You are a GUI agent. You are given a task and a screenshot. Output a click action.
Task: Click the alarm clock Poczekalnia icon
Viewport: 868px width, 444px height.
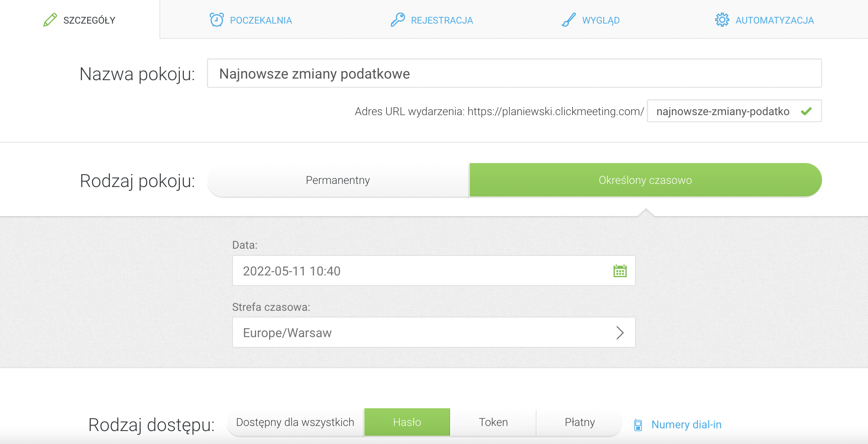pos(216,20)
